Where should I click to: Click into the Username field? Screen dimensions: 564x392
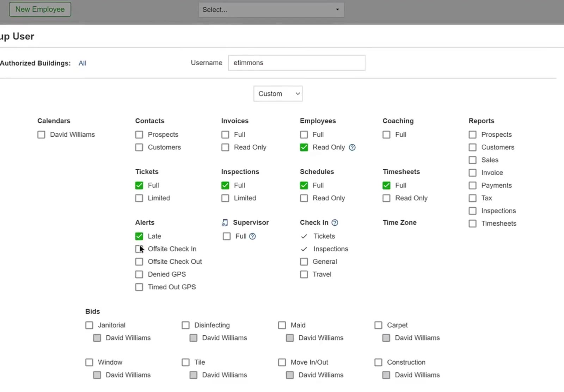(297, 63)
